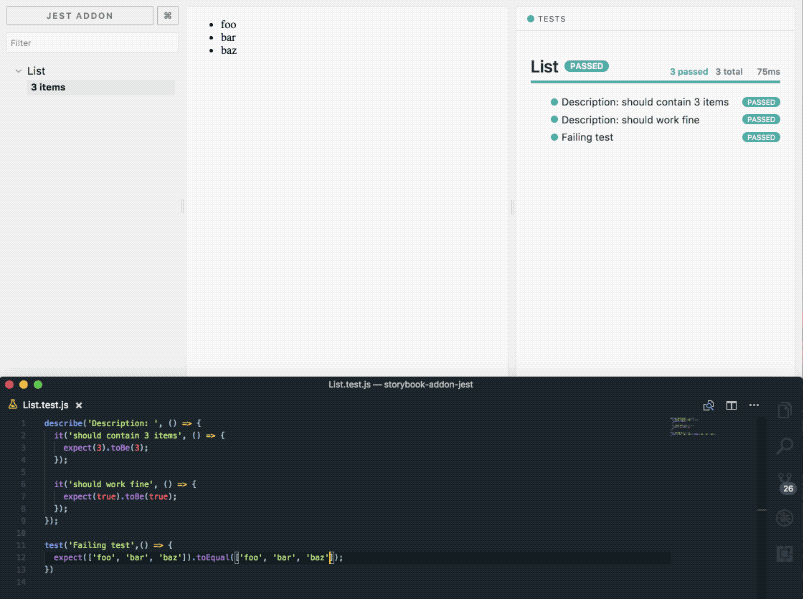Click the Jest flask icon on List.test.js tab

[x=13, y=404]
